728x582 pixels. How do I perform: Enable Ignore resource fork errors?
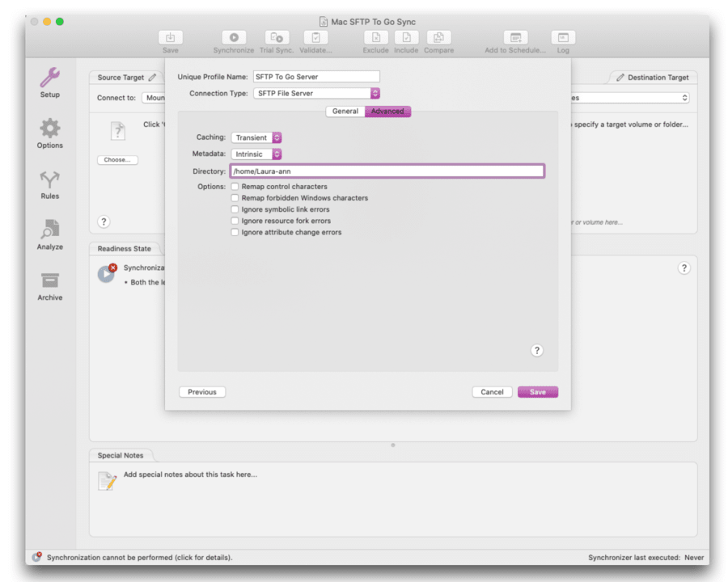(233, 220)
